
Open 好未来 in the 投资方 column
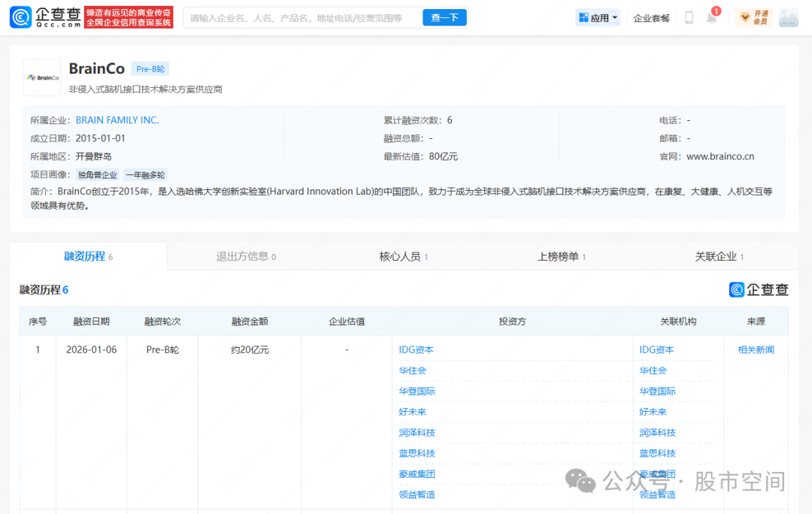(412, 412)
